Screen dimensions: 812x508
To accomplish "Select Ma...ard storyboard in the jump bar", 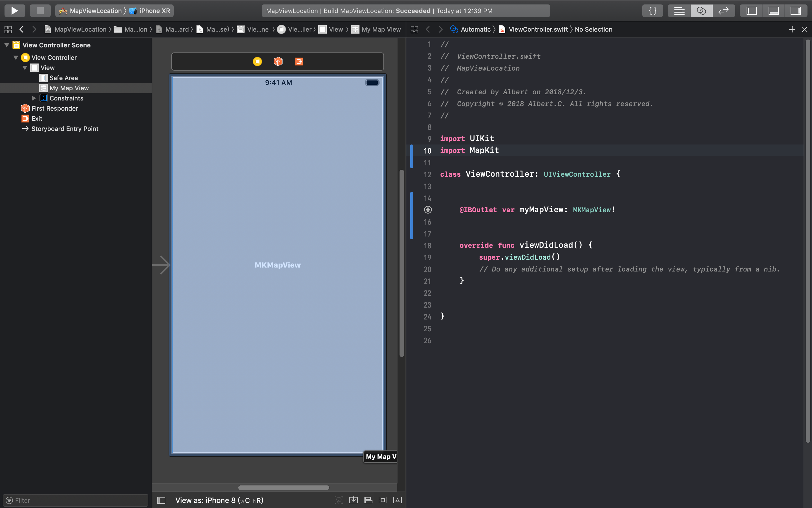I will point(172,30).
